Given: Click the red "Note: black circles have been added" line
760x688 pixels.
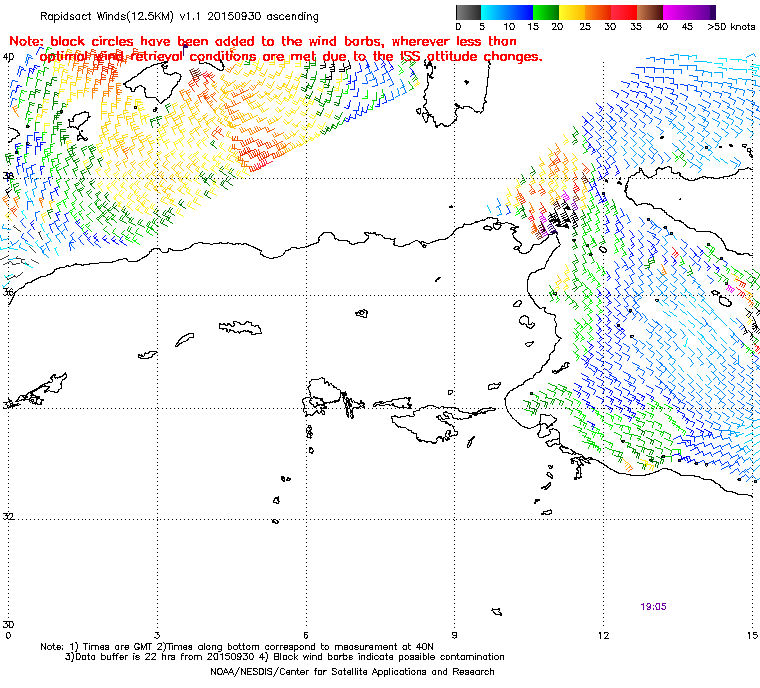Looking at the screenshot, I should (x=263, y=41).
